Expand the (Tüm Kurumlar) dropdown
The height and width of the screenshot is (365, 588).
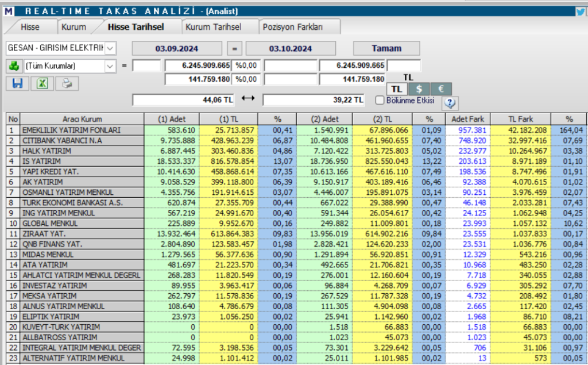coord(110,66)
